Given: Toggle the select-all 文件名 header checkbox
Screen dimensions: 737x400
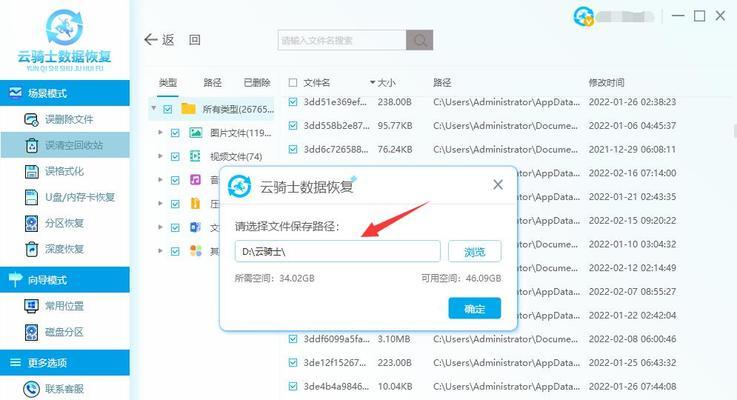Looking at the screenshot, I should [x=293, y=83].
